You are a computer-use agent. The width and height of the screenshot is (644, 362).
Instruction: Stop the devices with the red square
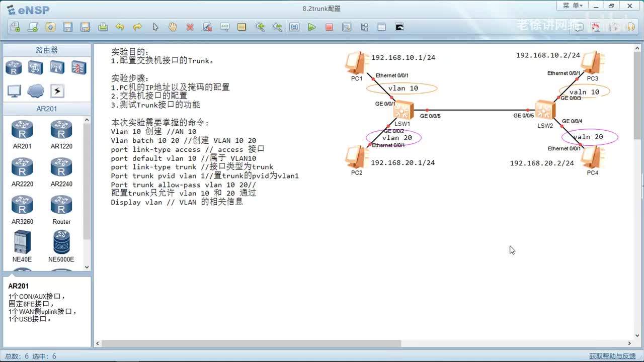[x=329, y=27]
